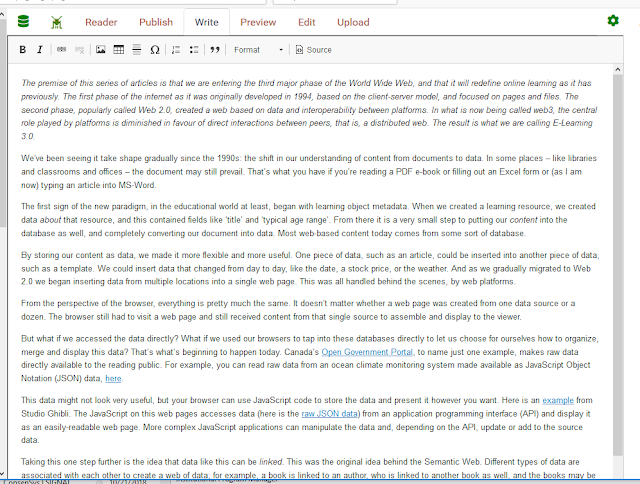Insert a numbered list
This screenshot has width=640, height=484.
[x=176, y=50]
